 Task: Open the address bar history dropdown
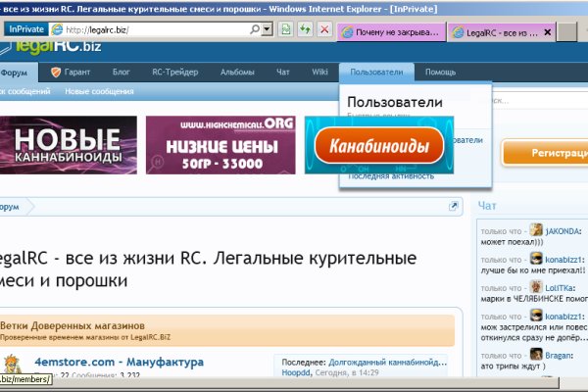point(268,29)
